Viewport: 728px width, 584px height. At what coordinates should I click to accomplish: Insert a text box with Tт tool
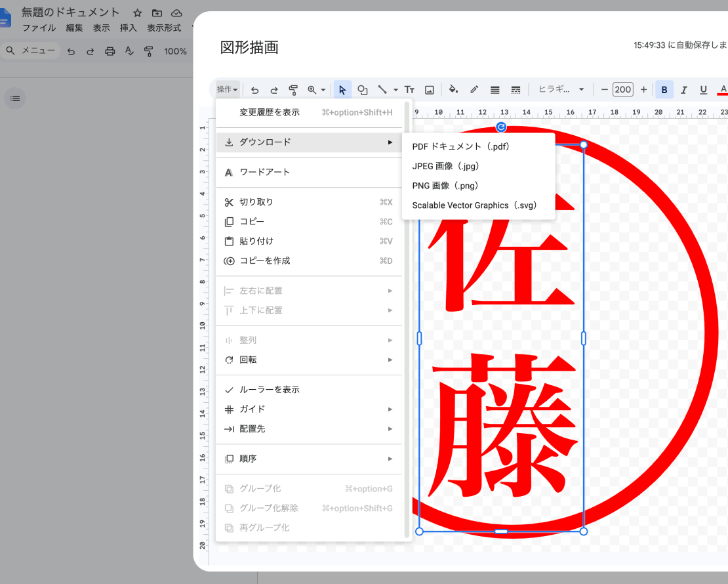coord(409,90)
